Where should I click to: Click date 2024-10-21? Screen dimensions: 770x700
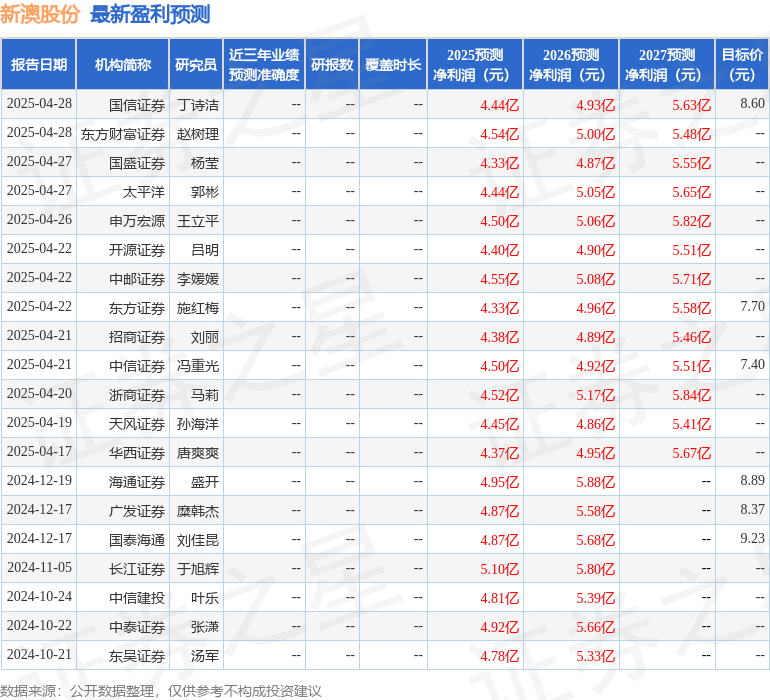tap(39, 654)
